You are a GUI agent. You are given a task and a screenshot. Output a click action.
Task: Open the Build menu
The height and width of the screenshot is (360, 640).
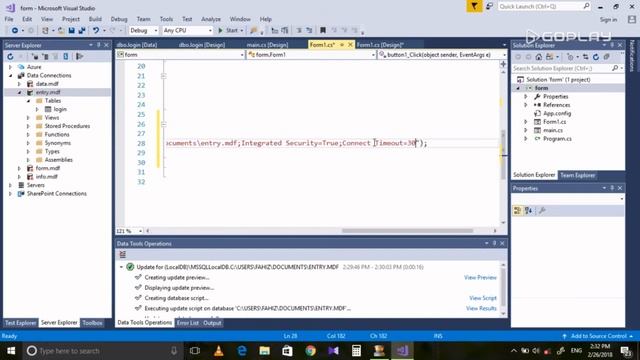(95, 19)
